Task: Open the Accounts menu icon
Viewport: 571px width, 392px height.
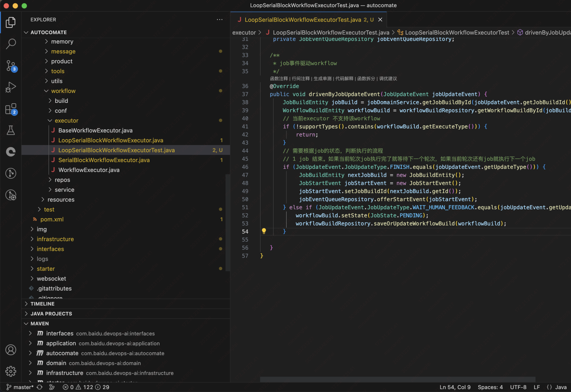Action: tap(11, 350)
